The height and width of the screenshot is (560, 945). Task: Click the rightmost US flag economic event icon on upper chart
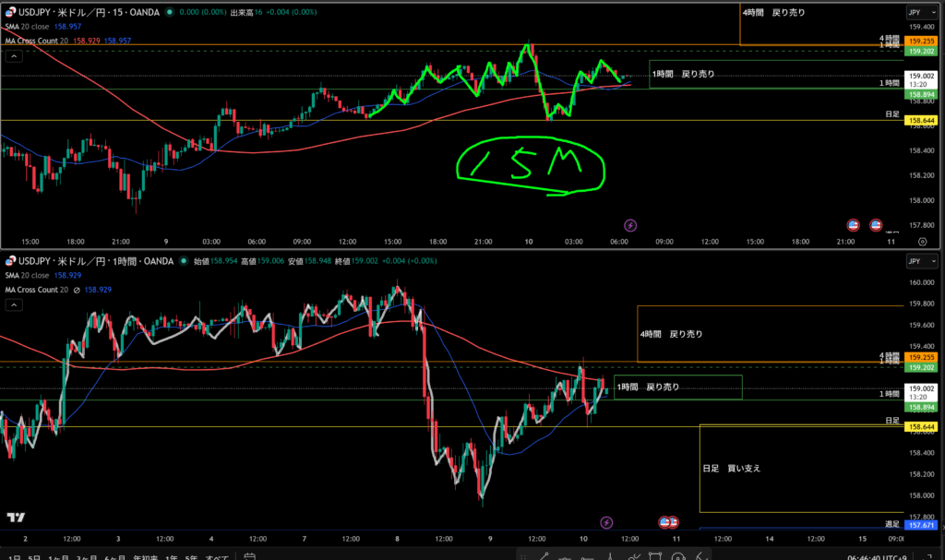[x=875, y=224]
